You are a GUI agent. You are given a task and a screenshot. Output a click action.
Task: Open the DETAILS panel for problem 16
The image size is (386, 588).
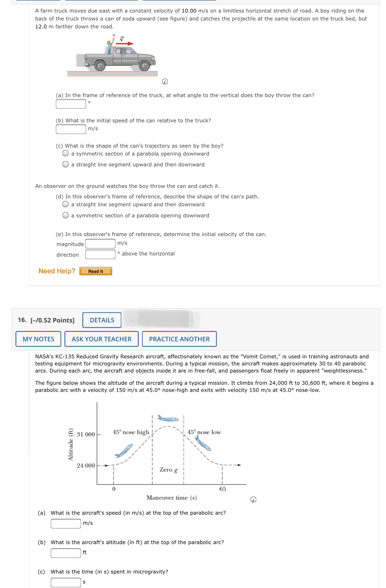[x=101, y=320]
